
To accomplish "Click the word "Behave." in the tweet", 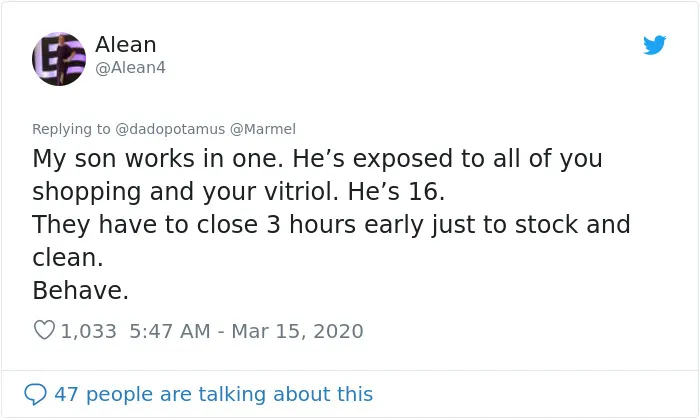I will click(81, 290).
